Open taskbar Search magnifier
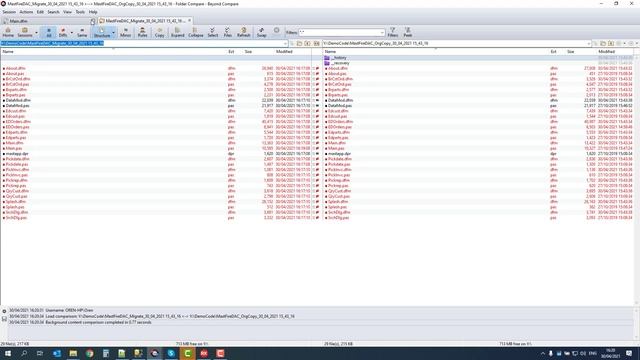The width and height of the screenshot is (640, 360). pyautogui.click(x=24, y=353)
